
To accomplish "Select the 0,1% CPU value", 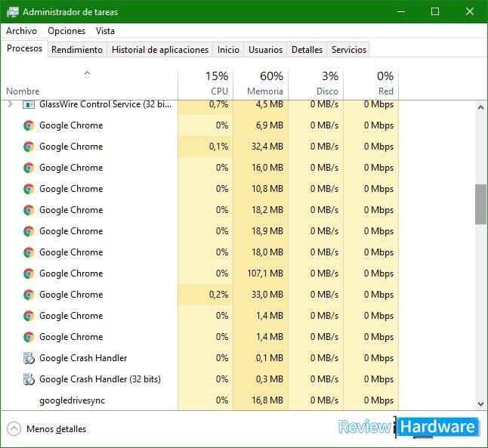I will [219, 147].
